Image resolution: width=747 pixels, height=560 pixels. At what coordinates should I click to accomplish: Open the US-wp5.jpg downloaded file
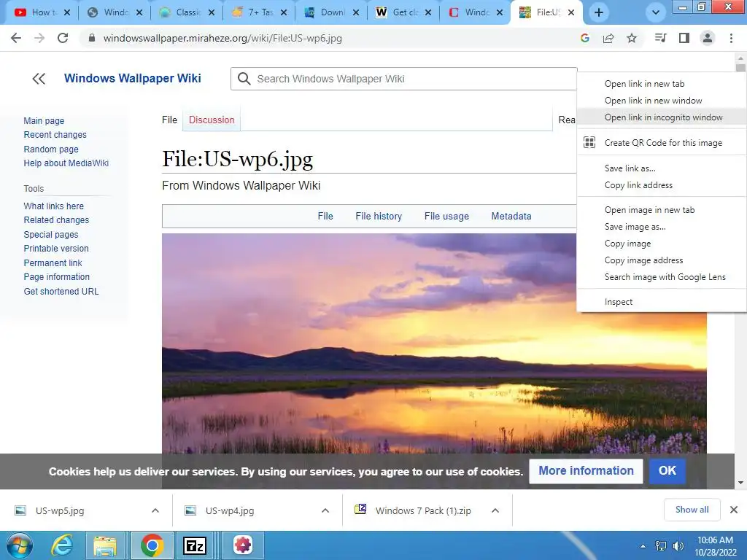point(60,511)
